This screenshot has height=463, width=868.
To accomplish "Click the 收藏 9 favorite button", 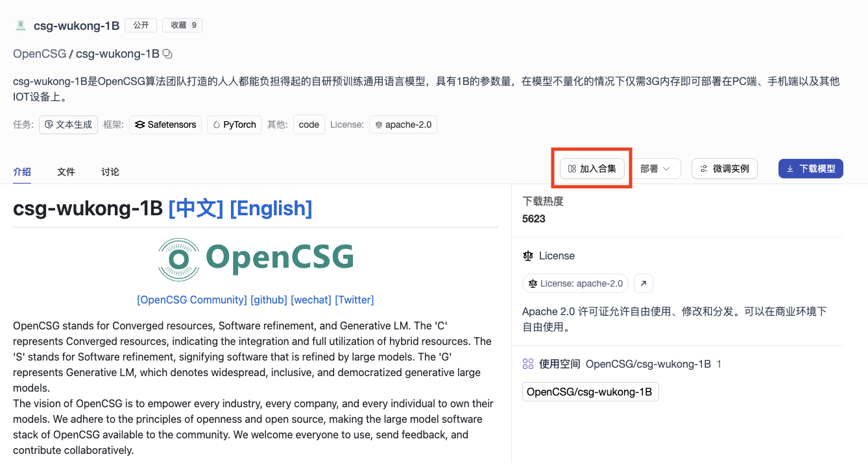I will [x=182, y=25].
